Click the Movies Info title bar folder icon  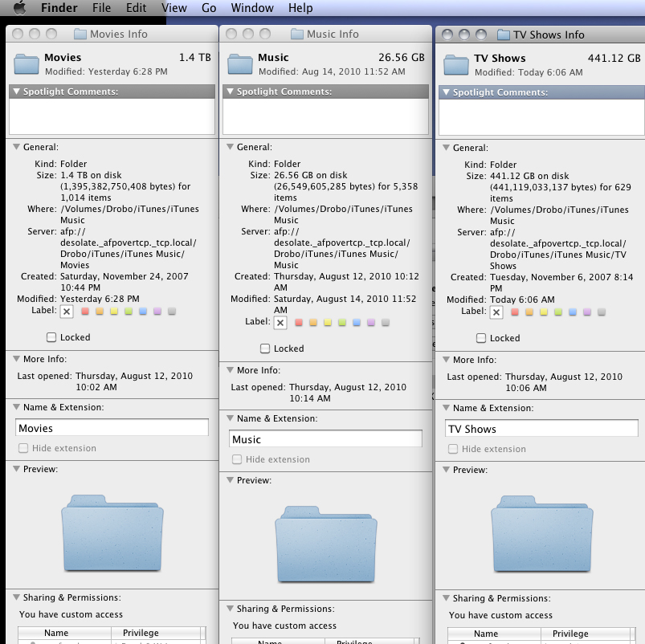pyautogui.click(x=80, y=35)
